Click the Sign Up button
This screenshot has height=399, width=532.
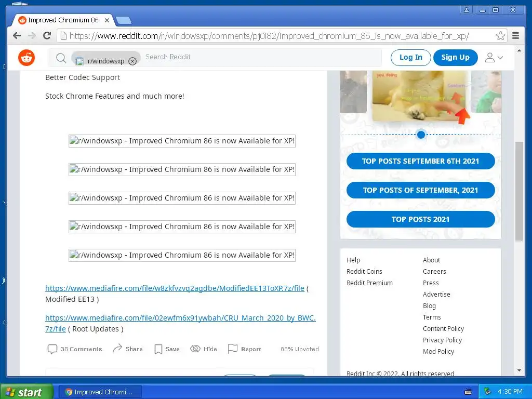pos(455,57)
